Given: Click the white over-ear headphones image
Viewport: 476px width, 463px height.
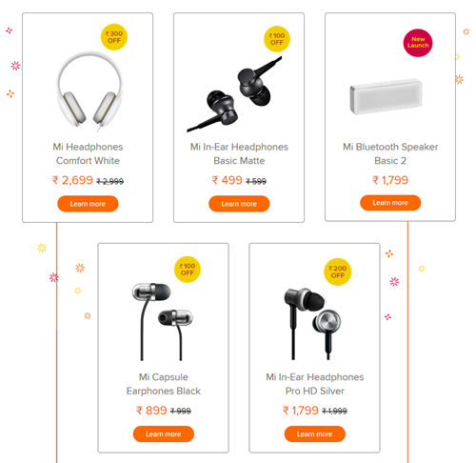Looking at the screenshot, I should 89,92.
